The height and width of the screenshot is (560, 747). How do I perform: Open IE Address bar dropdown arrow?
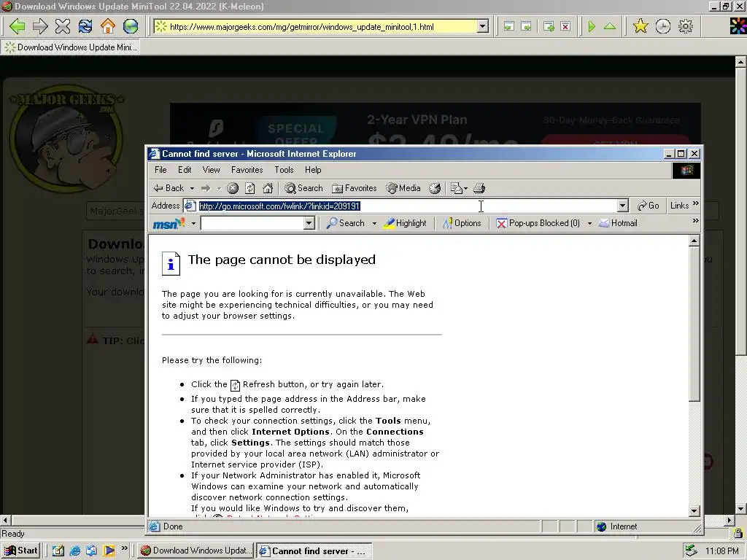pyautogui.click(x=623, y=206)
